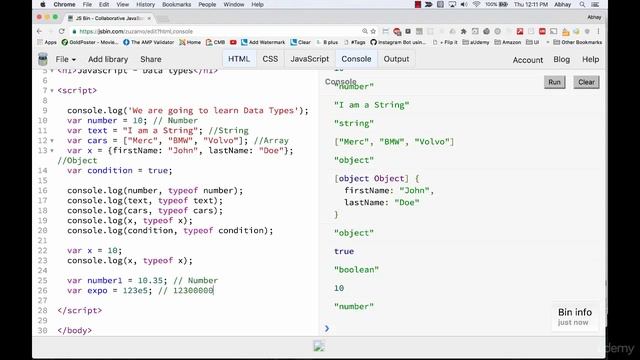
Task: Open the Chrome menu in menu bar
Action: pos(64,4)
